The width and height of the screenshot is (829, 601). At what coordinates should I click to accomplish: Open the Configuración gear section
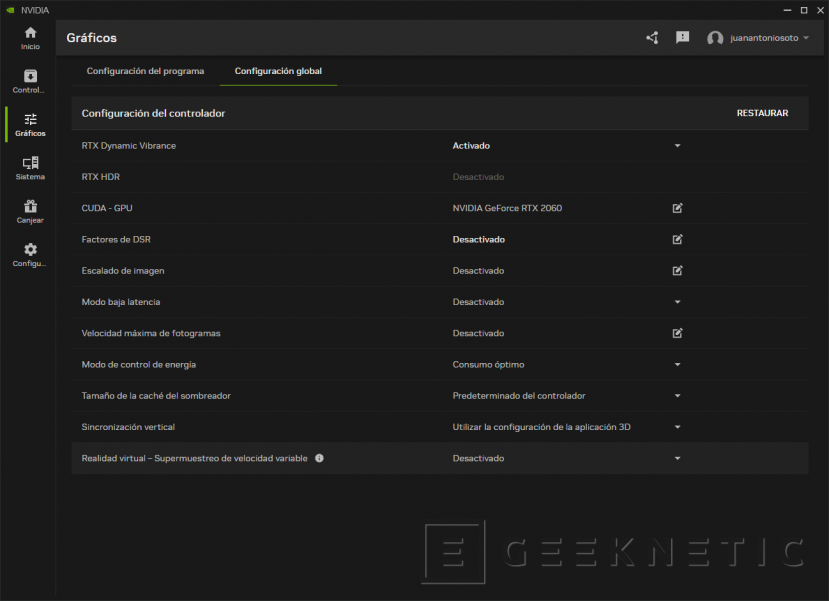[30, 255]
